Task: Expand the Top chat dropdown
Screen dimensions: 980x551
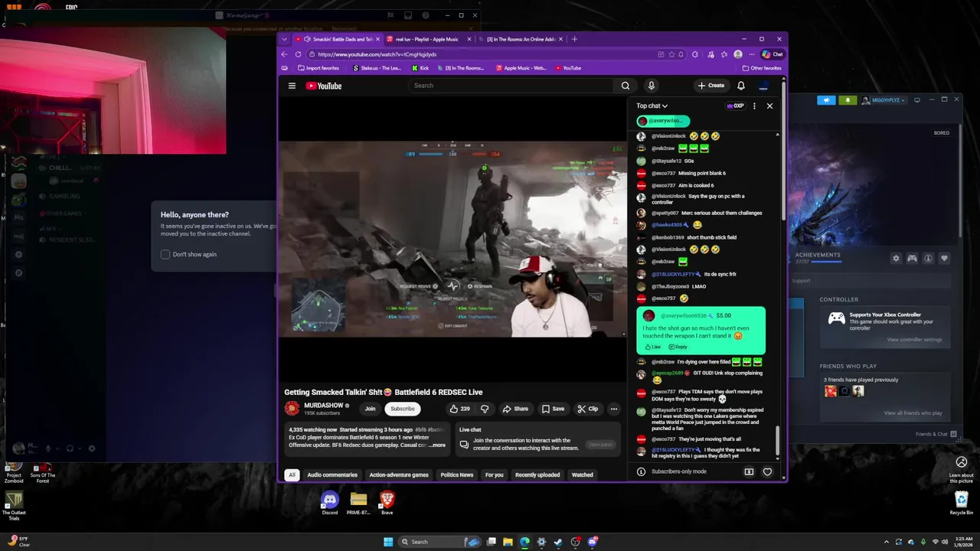Action: point(652,106)
